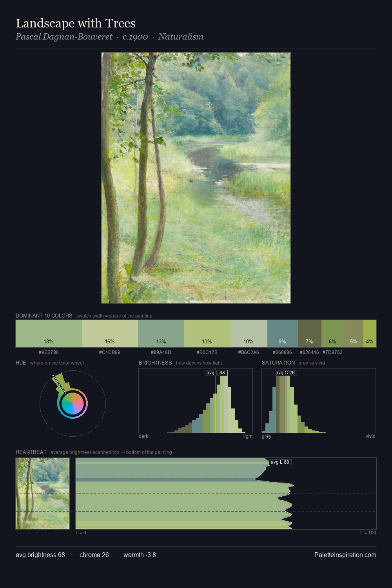
Task: Select the #B0C17B color swatch
Action: (207, 334)
